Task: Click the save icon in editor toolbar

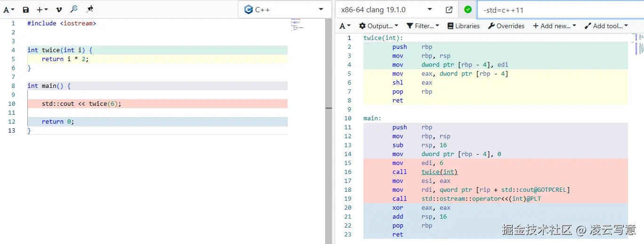Action: tap(26, 9)
